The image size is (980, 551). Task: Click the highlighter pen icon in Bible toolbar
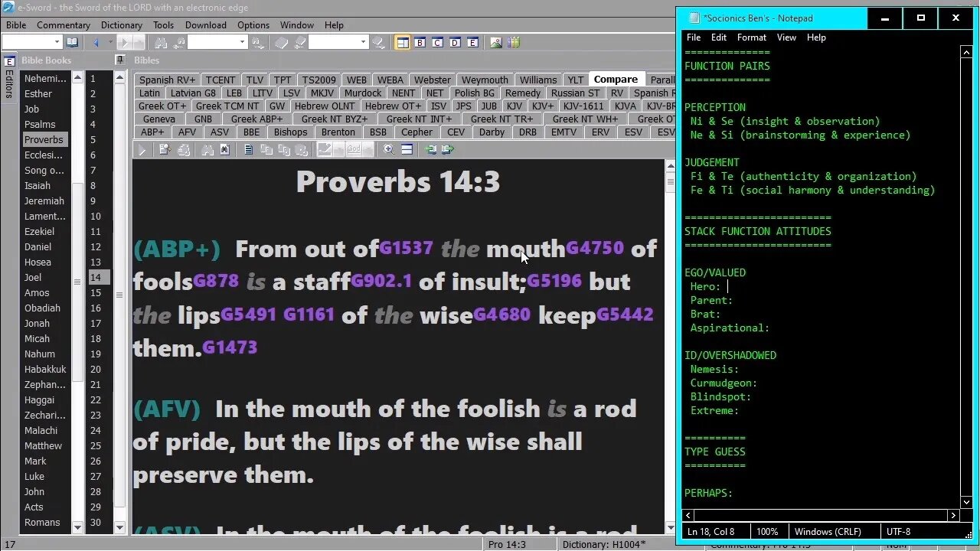click(x=325, y=150)
